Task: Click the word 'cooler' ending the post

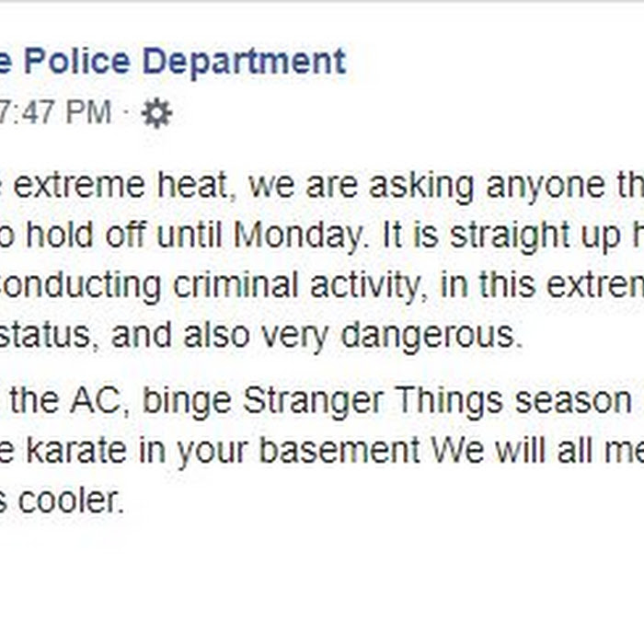Action: click(71, 500)
